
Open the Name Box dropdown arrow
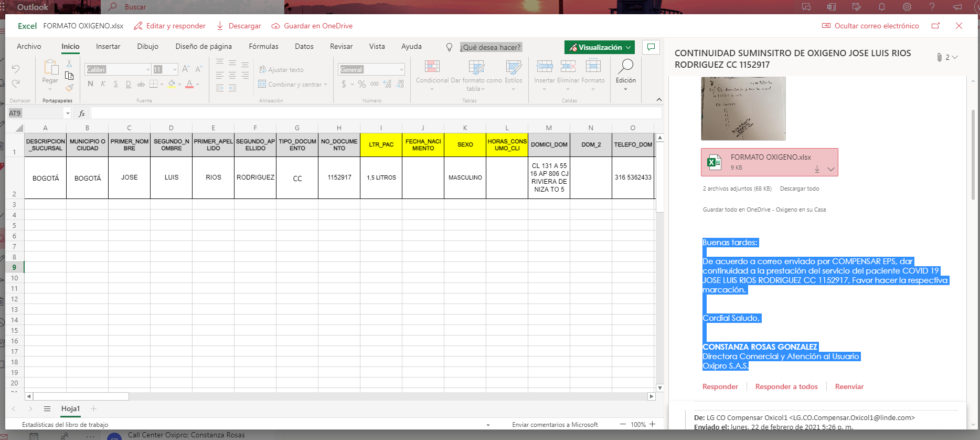point(68,113)
